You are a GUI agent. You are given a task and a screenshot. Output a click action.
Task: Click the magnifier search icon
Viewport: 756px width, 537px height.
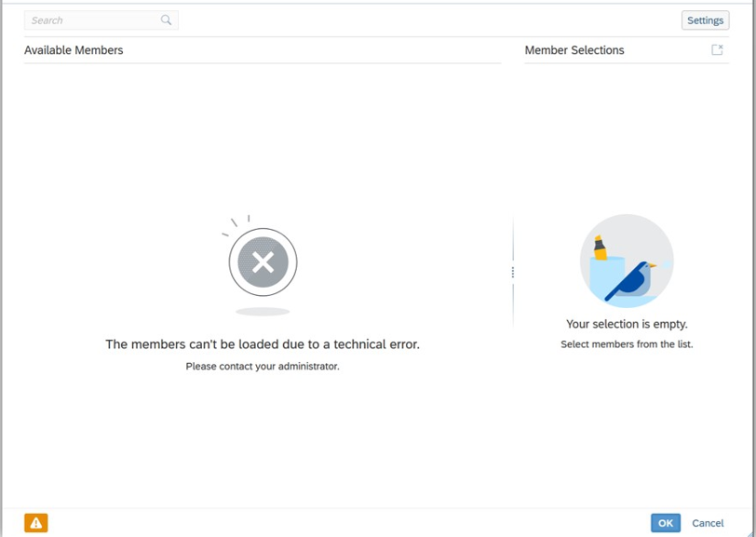[x=166, y=20]
